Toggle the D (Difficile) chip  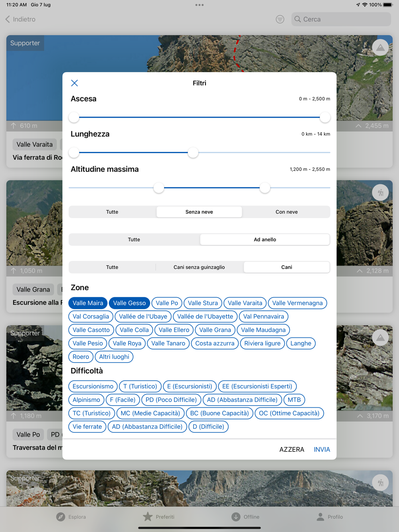coord(208,427)
